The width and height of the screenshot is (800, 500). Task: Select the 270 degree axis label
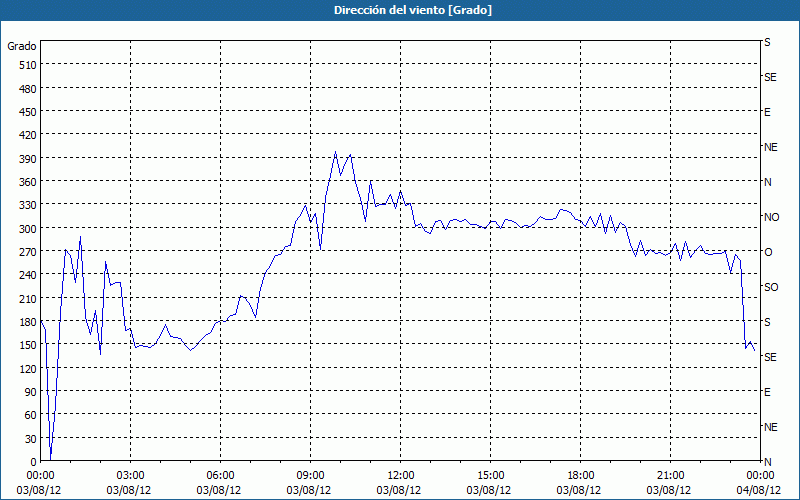(29, 252)
